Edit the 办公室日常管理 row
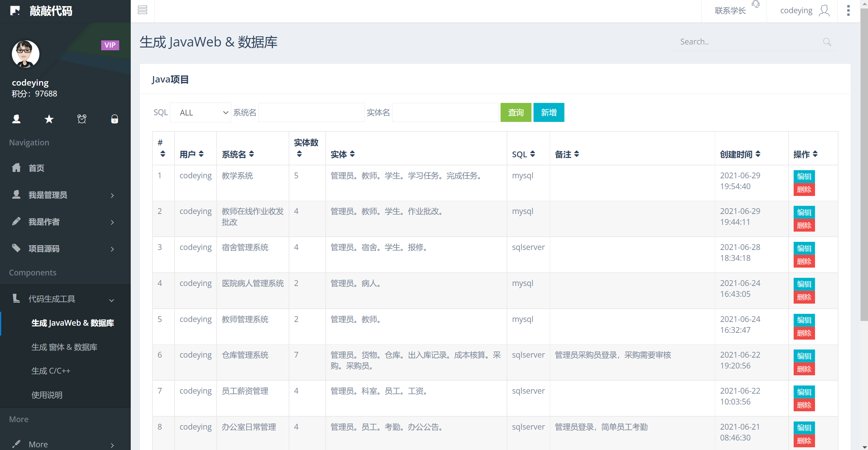868x450 pixels. (804, 428)
